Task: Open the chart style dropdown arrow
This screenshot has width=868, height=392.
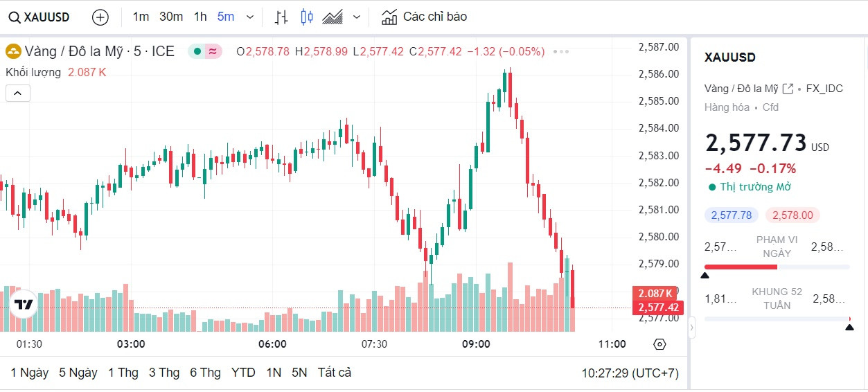Action: coord(357,17)
